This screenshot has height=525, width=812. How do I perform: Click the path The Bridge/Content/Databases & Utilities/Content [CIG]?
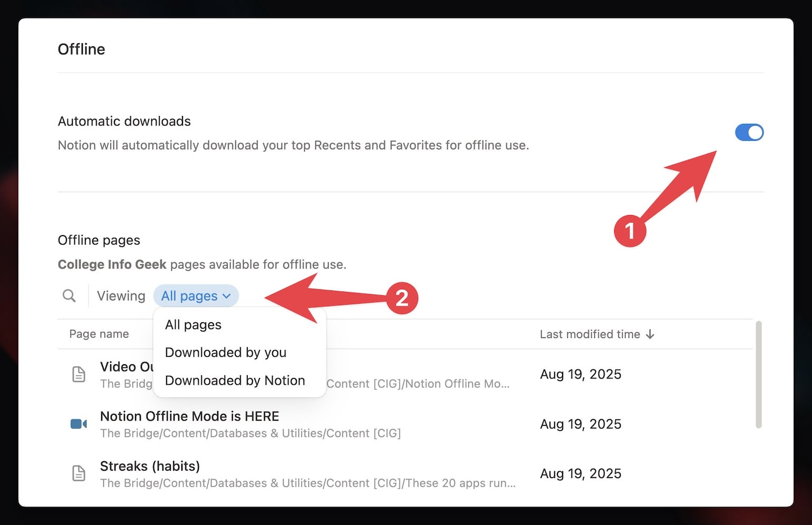(250, 433)
